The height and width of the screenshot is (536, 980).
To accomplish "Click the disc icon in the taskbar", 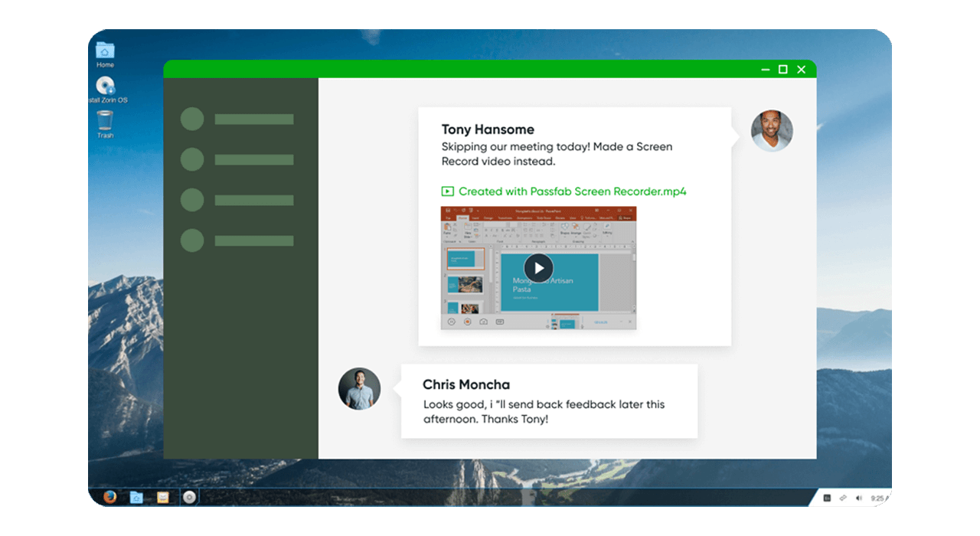I will [x=189, y=498].
